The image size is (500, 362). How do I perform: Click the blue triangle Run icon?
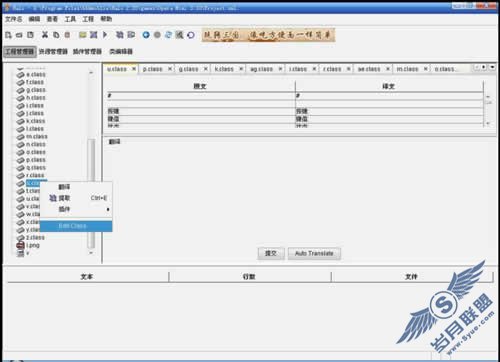pos(105,34)
